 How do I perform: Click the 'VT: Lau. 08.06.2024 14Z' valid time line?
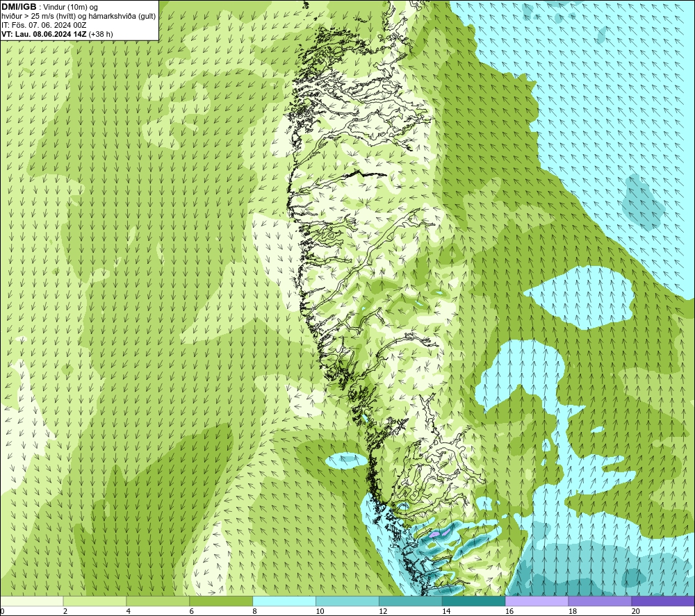pyautogui.click(x=44, y=34)
